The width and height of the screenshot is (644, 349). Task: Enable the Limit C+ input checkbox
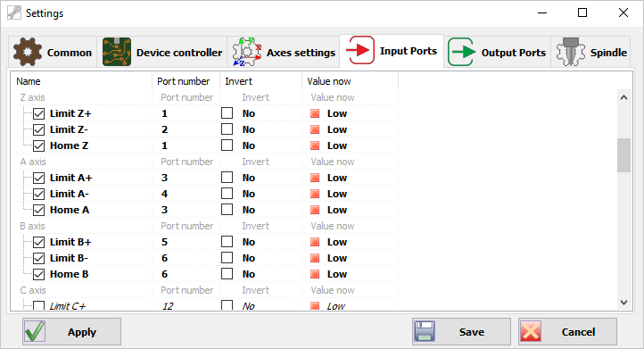38,305
